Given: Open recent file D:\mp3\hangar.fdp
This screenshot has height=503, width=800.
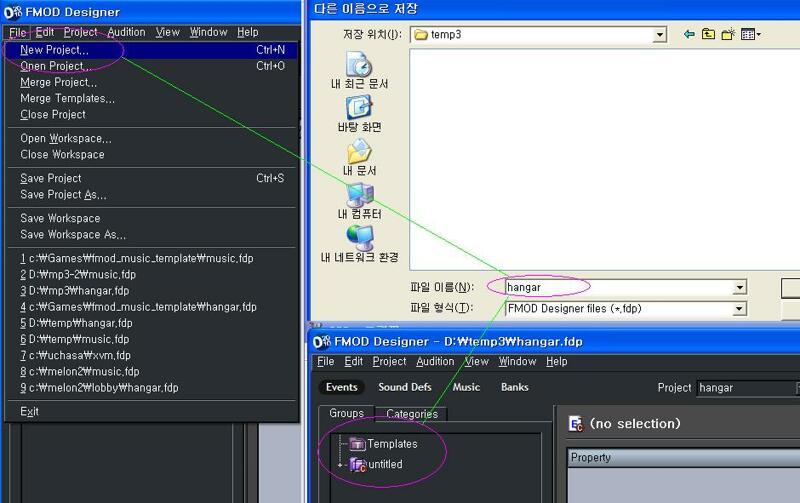Looking at the screenshot, I should click(152, 291).
